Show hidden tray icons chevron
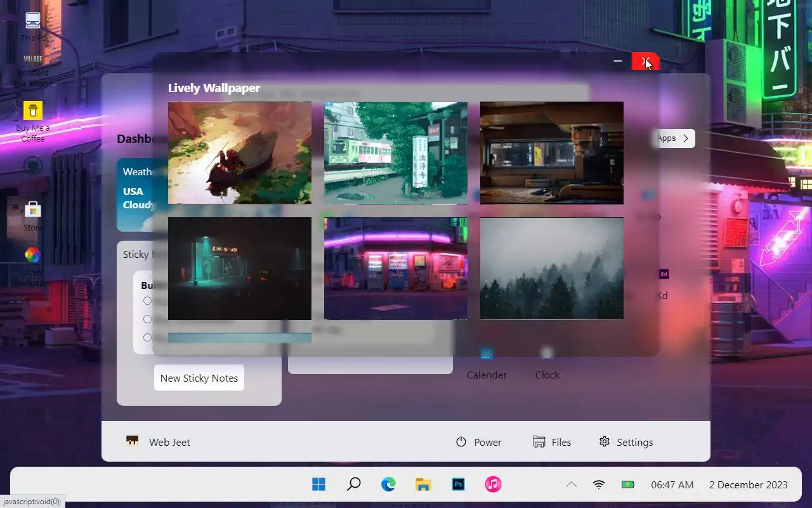Image resolution: width=812 pixels, height=508 pixels. 571,485
